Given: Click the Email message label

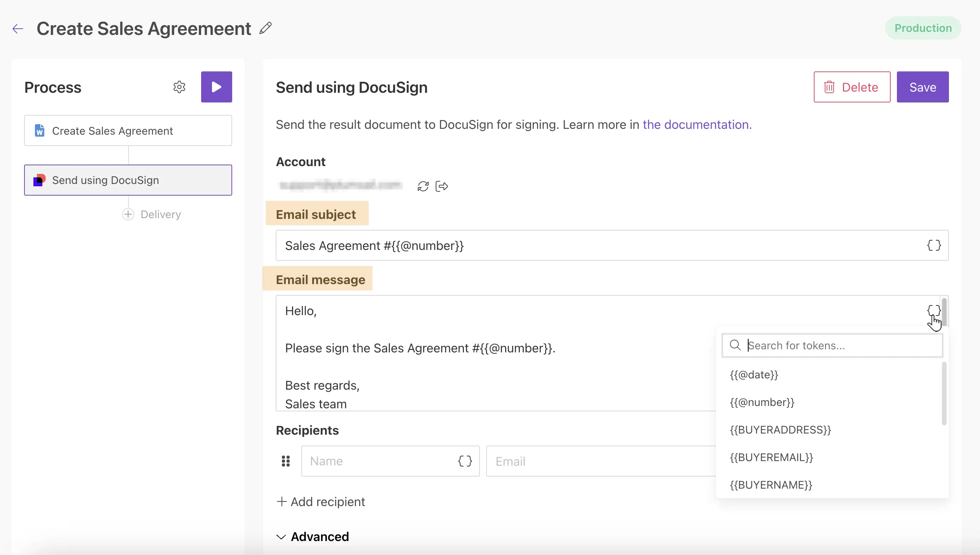Looking at the screenshot, I should [320, 279].
